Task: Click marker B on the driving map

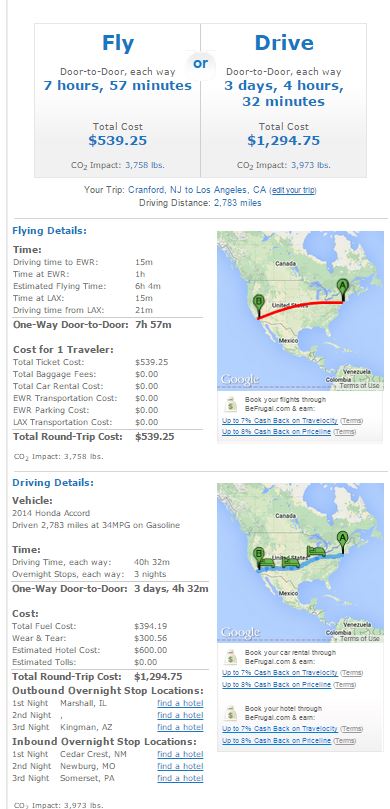Action: pos(259,556)
